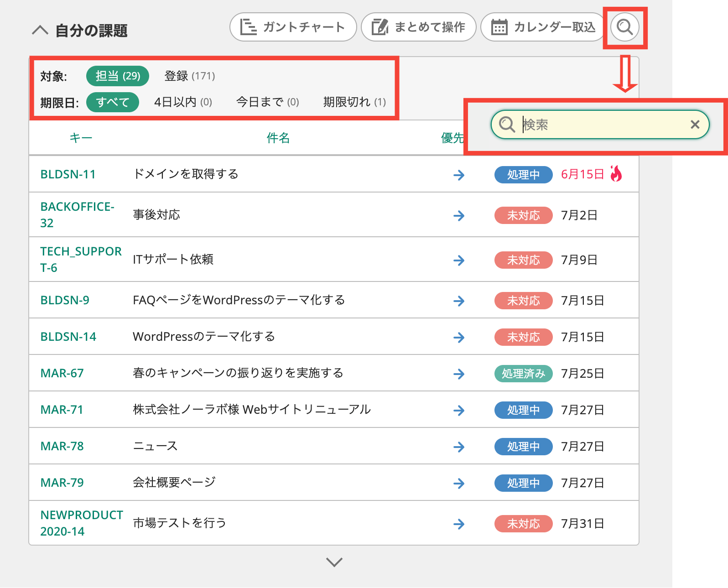Clear search with the X icon
The height and width of the screenshot is (588, 728).
(x=695, y=124)
